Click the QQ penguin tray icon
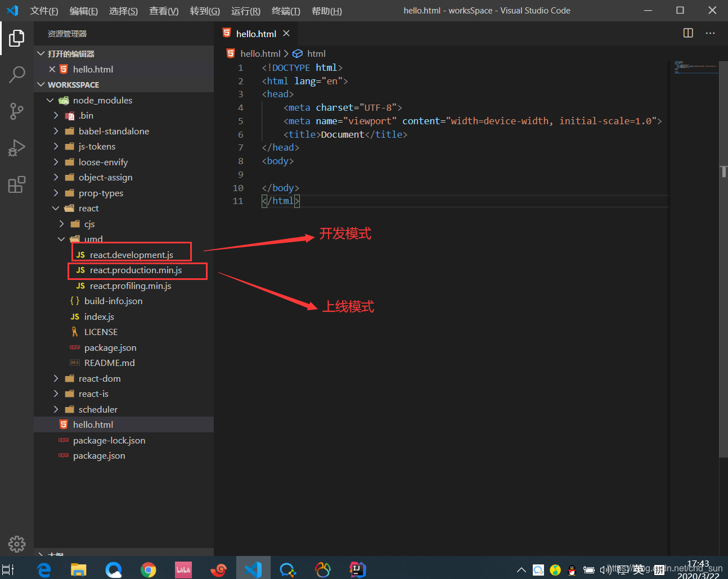This screenshot has width=728, height=579. (x=572, y=570)
